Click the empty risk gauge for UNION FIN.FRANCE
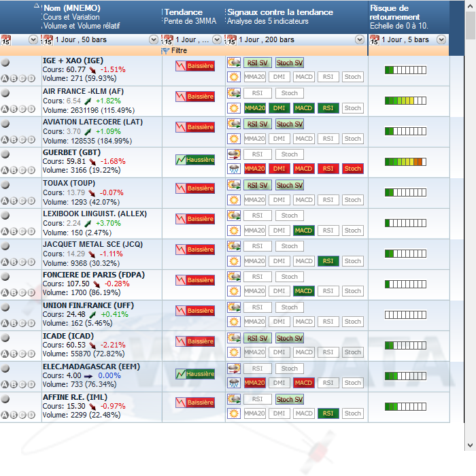 (405, 315)
